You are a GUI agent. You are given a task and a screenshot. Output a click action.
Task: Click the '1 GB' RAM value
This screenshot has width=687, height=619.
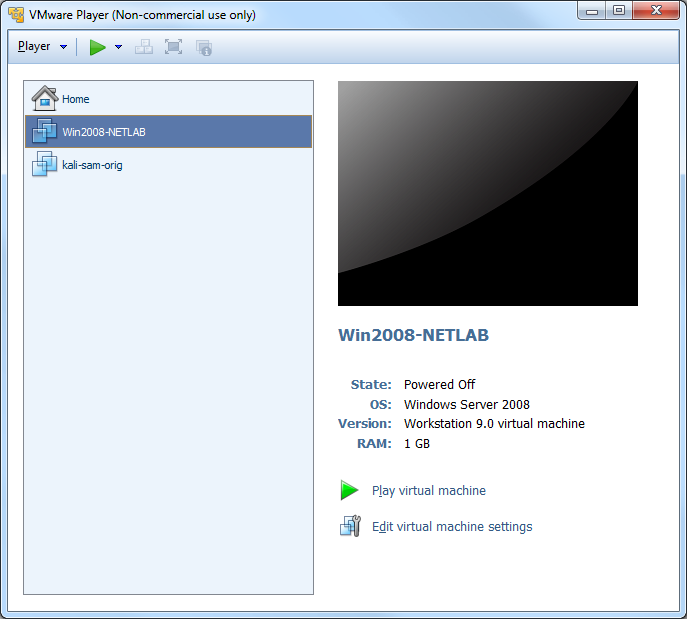click(x=417, y=444)
